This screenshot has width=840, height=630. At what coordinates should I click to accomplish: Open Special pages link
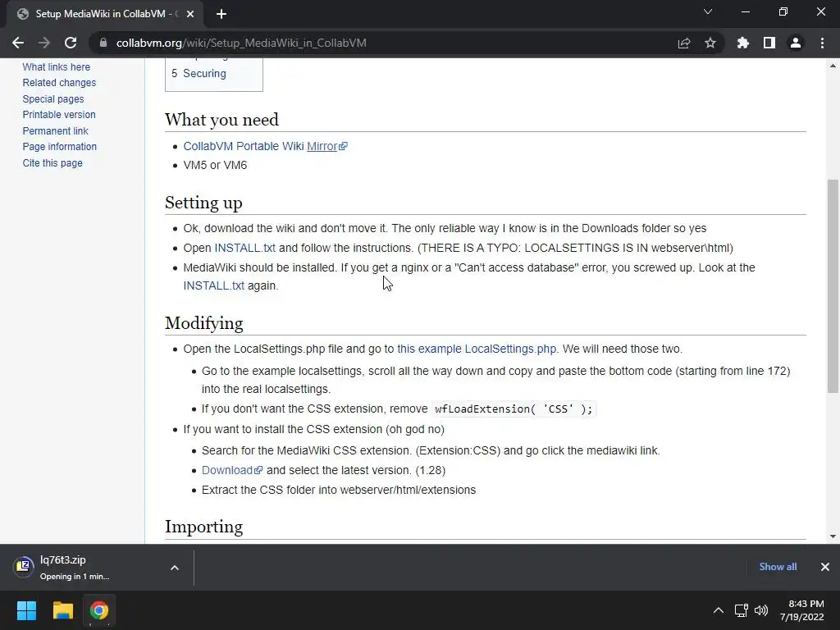(53, 99)
